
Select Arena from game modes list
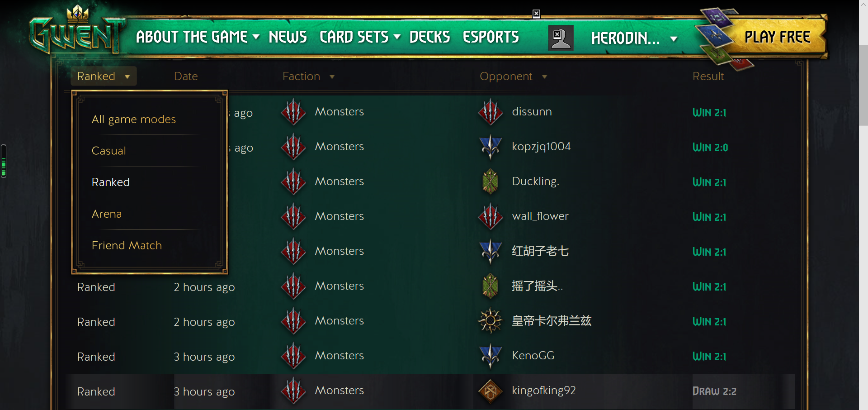click(107, 214)
